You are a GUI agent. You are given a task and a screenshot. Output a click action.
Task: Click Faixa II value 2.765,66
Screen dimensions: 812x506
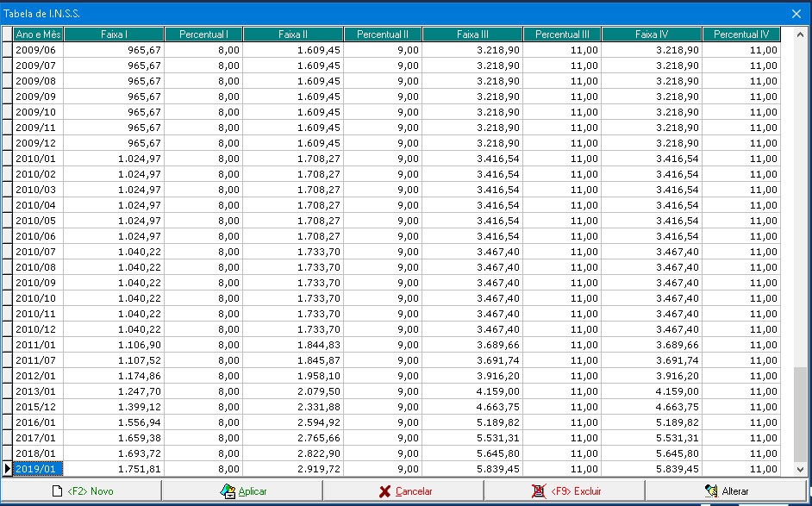(293, 438)
